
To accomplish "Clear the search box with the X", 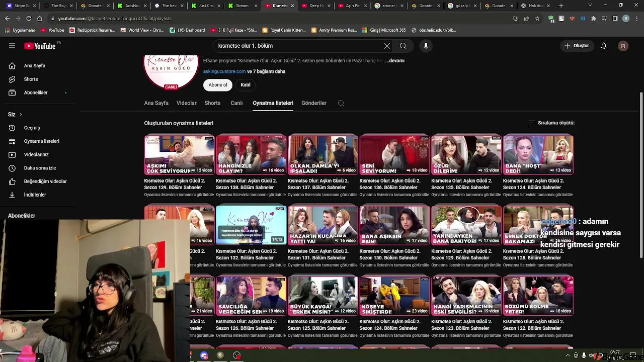I will [x=387, y=46].
